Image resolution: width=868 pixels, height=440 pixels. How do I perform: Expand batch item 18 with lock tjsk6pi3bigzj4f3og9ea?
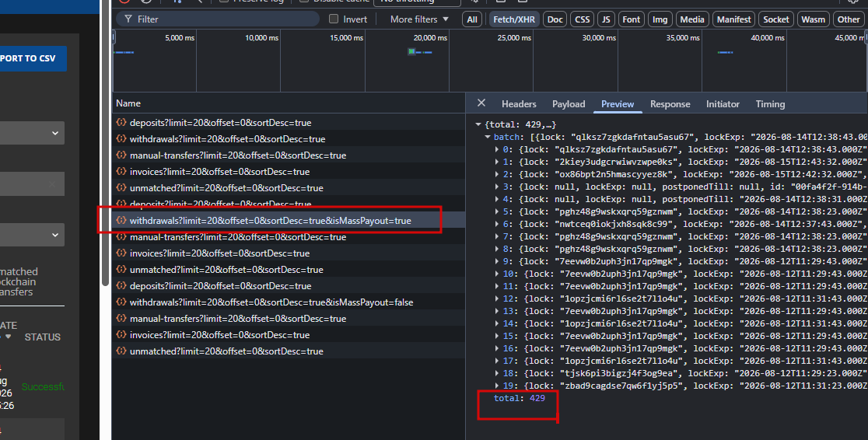pyautogui.click(x=496, y=373)
